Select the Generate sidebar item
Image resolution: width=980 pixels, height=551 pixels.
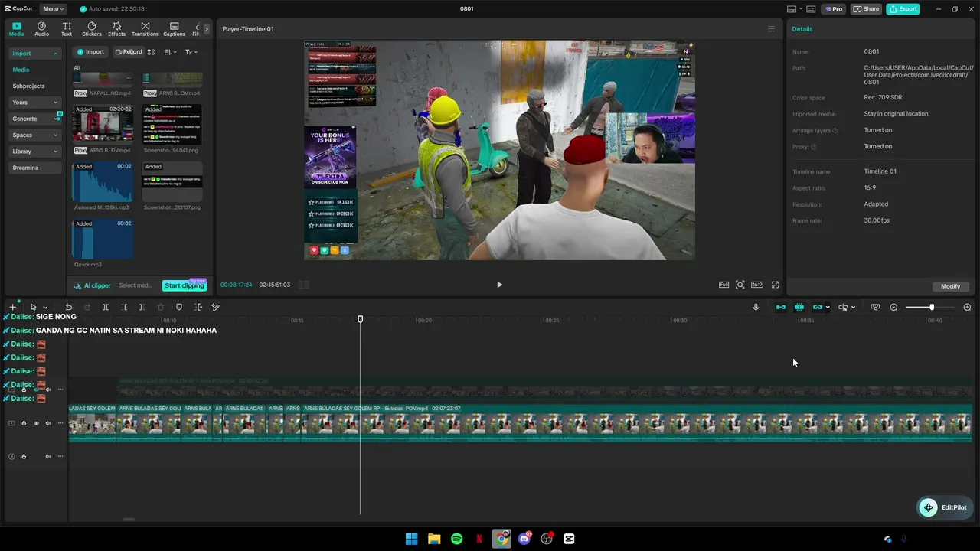34,119
